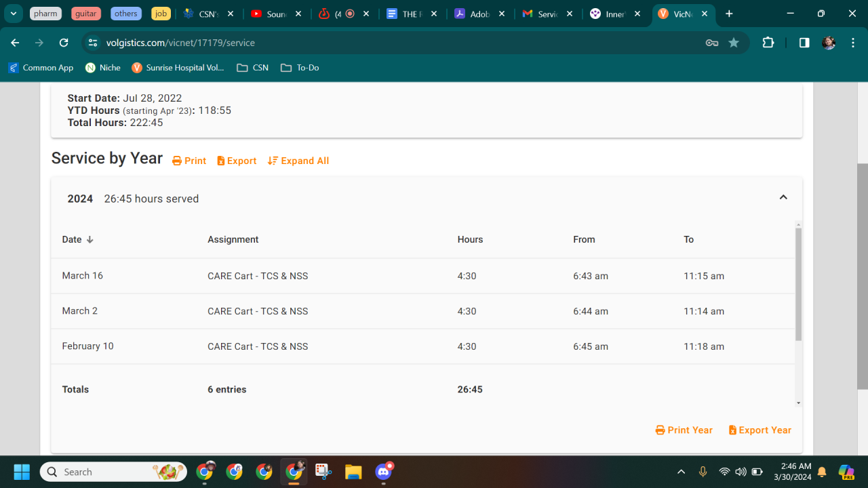Open File Explorer from the taskbar
This screenshot has height=488, width=868.
(x=353, y=472)
